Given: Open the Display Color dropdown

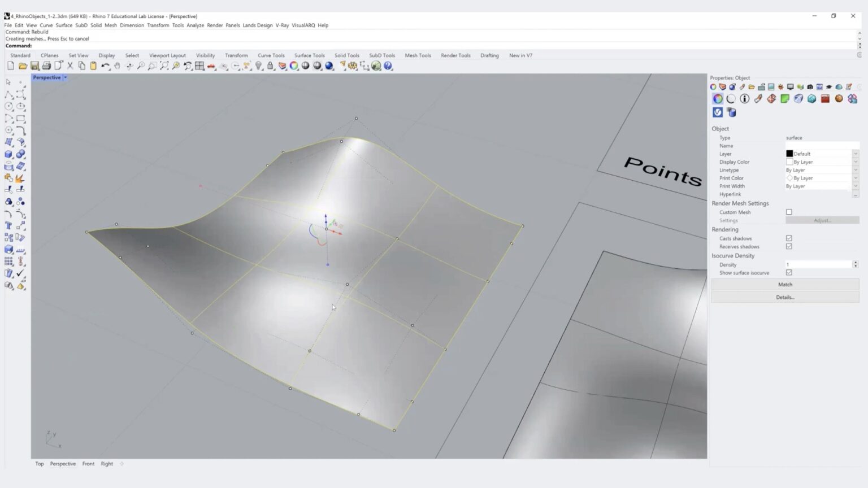Looking at the screenshot, I should [856, 162].
